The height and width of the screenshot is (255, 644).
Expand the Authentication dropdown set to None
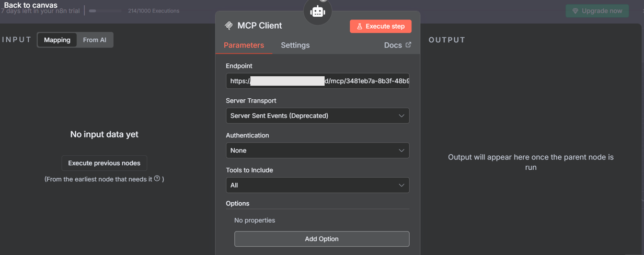click(317, 150)
